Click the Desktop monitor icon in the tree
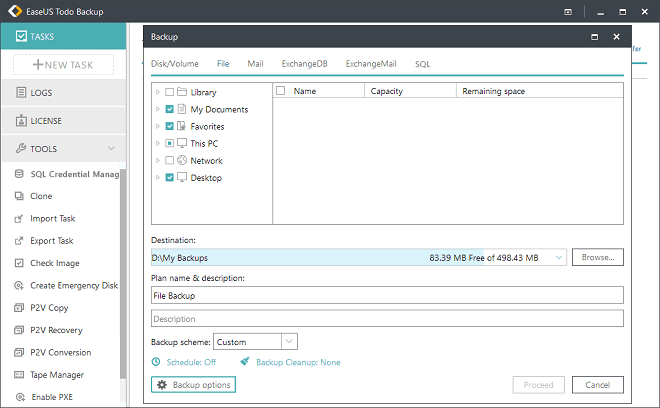The image size is (660, 408). (x=182, y=177)
